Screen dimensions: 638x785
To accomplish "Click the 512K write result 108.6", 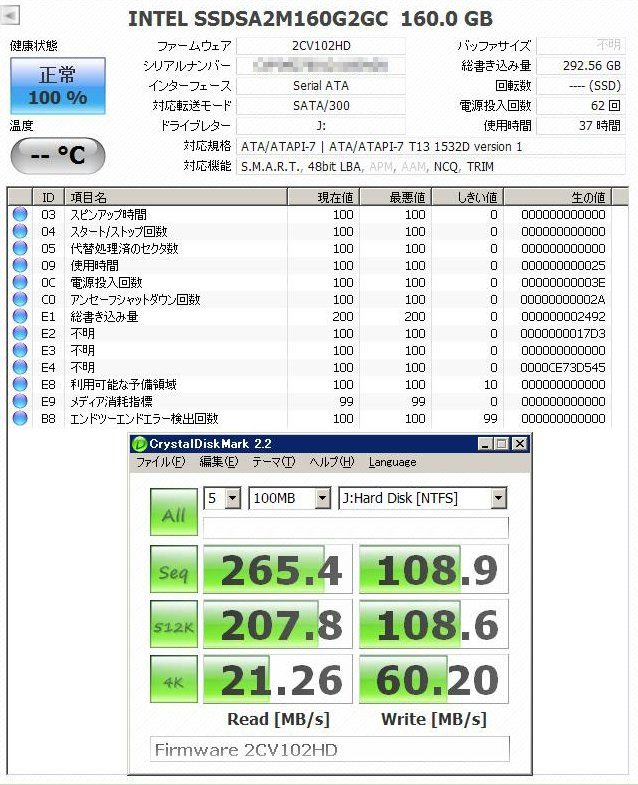I will point(434,624).
